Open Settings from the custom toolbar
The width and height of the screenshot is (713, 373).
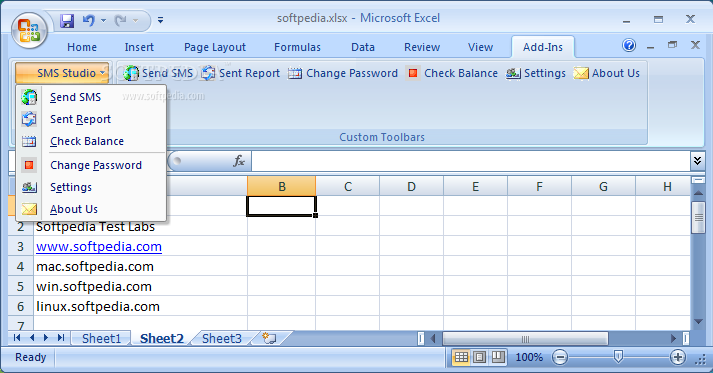[x=536, y=73]
